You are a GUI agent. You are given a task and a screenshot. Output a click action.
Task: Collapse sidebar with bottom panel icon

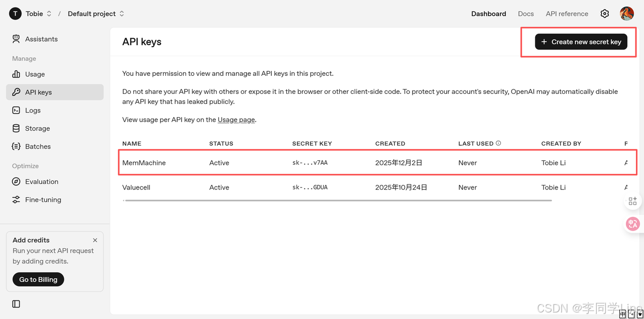[x=16, y=304]
